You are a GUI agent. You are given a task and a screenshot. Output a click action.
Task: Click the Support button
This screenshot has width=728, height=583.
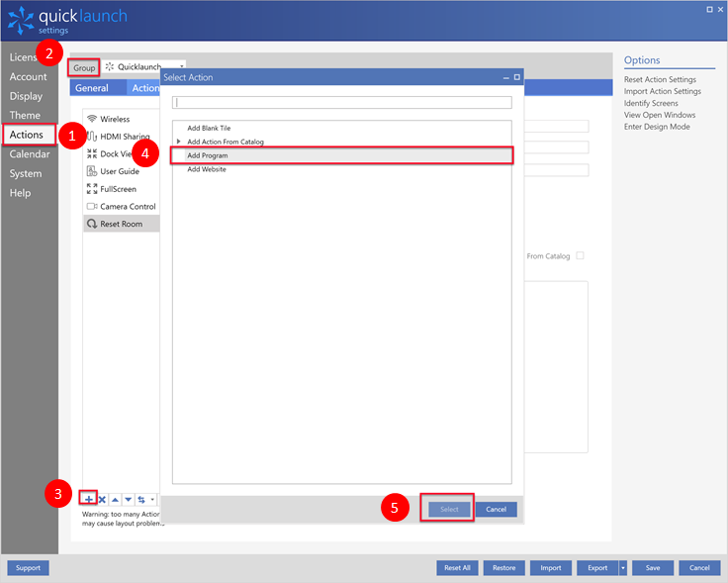tap(28, 568)
